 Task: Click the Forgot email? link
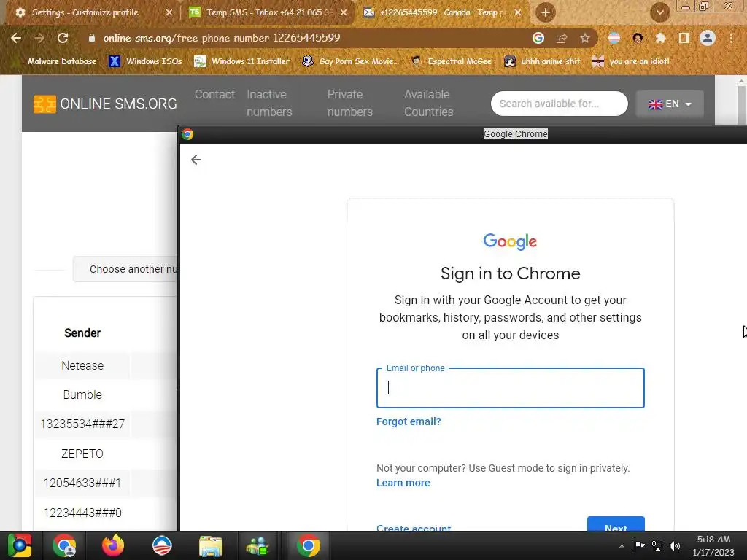(409, 421)
